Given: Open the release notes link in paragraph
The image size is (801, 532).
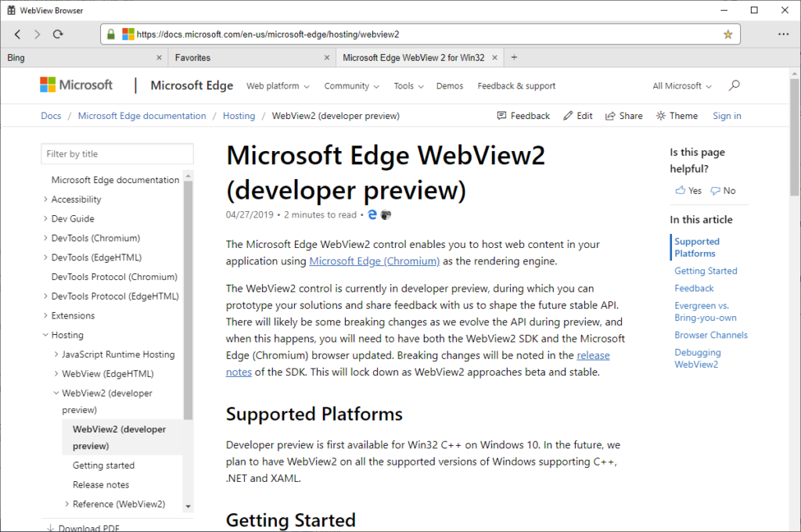Looking at the screenshot, I should [x=593, y=356].
